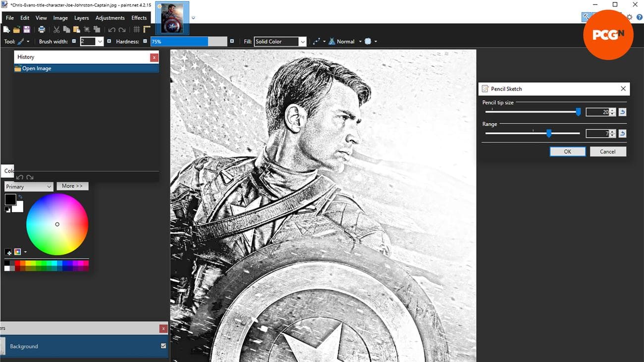Open the Primary color selector dropdown
The width and height of the screenshot is (644, 362).
pos(29,187)
